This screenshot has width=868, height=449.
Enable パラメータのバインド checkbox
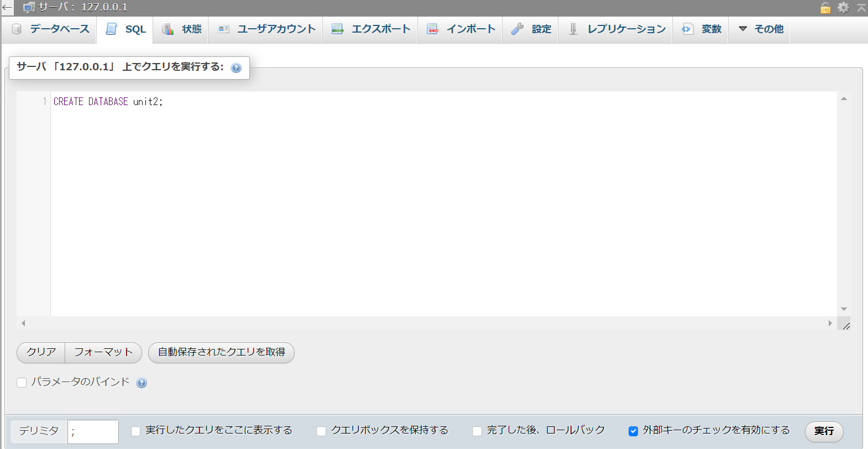click(x=22, y=383)
